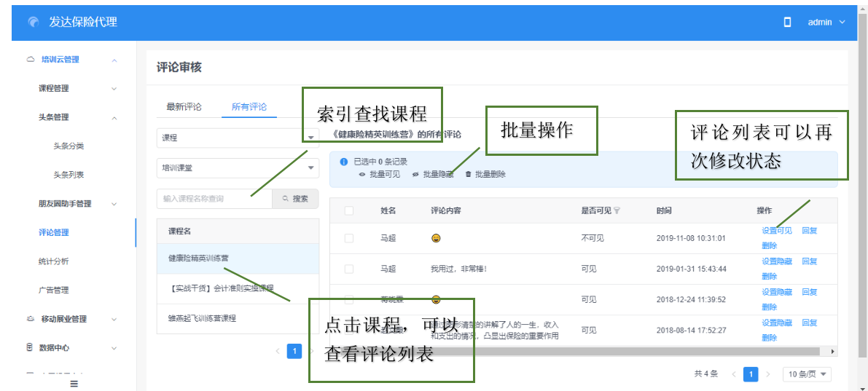
Task: Click the database icon beside 数据中心
Action: pos(30,348)
